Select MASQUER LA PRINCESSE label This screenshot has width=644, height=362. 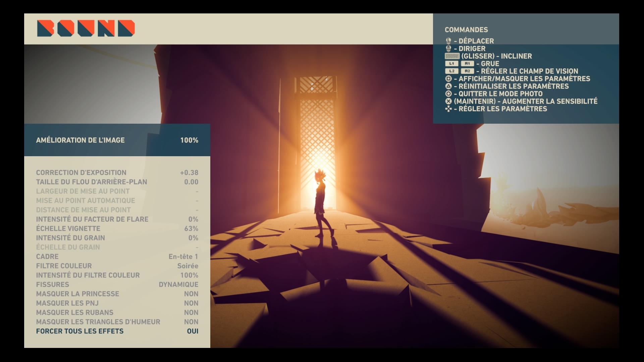point(77,294)
